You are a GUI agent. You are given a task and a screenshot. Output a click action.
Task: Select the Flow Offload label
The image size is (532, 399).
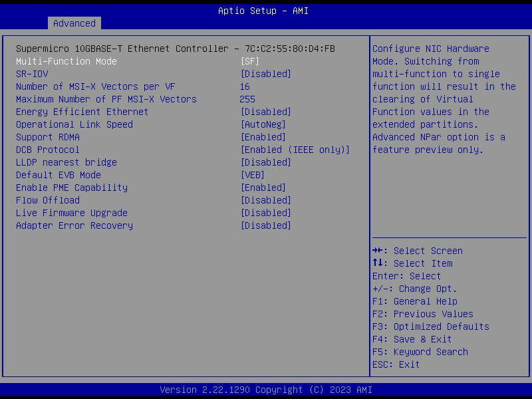coord(48,200)
